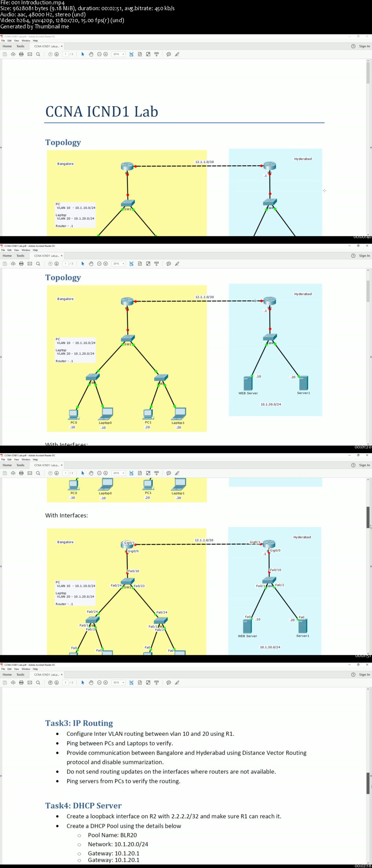
Task: Click 'Task3: IP Routing' heading
Action: coord(79,723)
